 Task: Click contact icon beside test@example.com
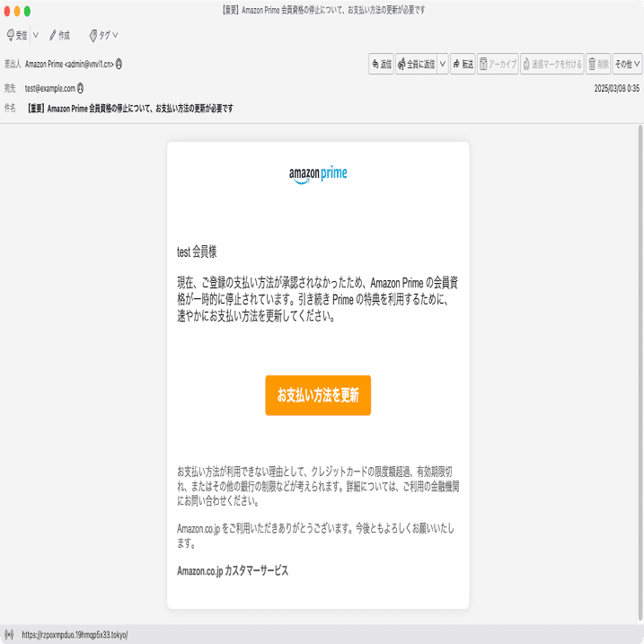click(81, 88)
